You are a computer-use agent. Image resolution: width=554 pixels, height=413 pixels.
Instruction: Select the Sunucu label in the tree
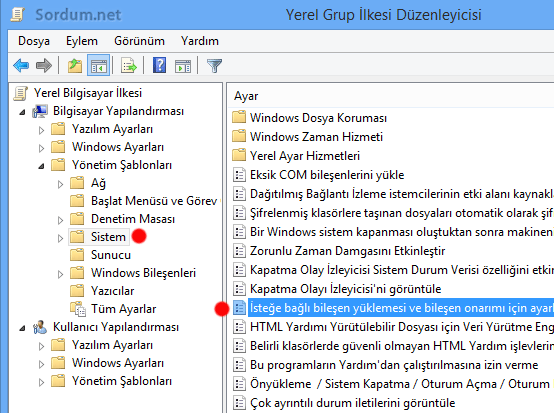tap(111, 255)
